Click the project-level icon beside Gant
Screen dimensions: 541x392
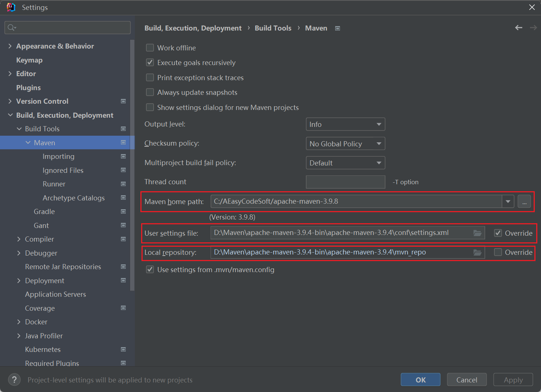click(x=123, y=225)
